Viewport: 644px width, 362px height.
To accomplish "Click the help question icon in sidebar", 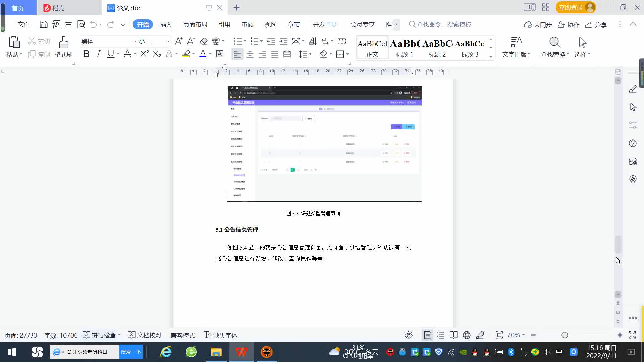I will [x=633, y=143].
